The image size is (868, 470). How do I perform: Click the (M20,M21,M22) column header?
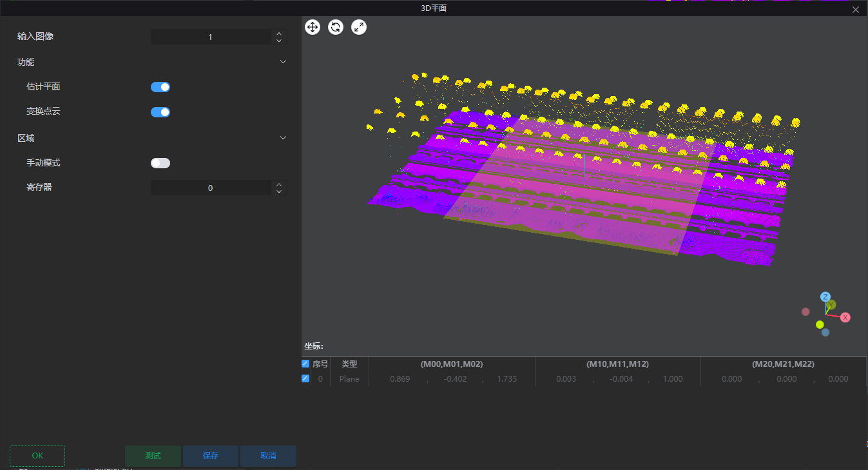[783, 364]
